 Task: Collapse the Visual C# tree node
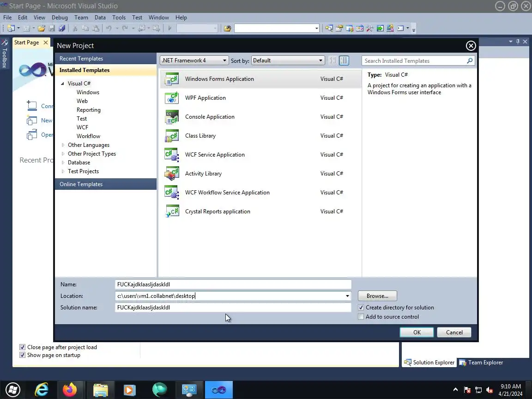pos(62,84)
